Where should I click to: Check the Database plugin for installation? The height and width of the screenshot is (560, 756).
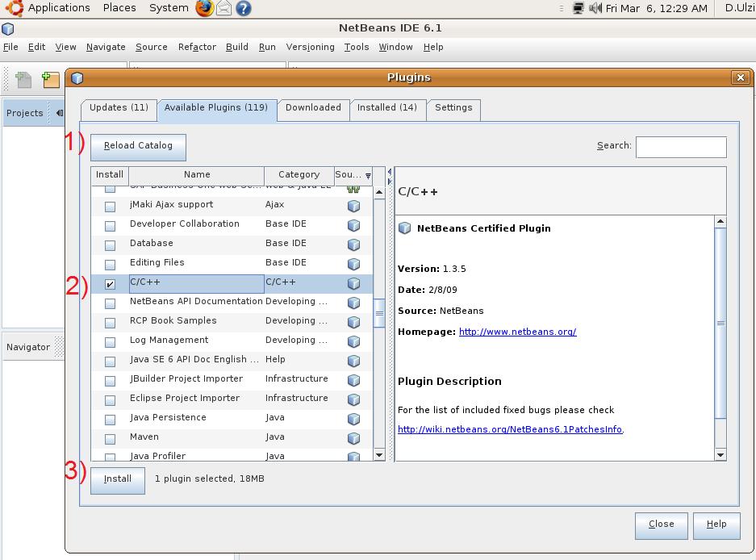[110, 244]
